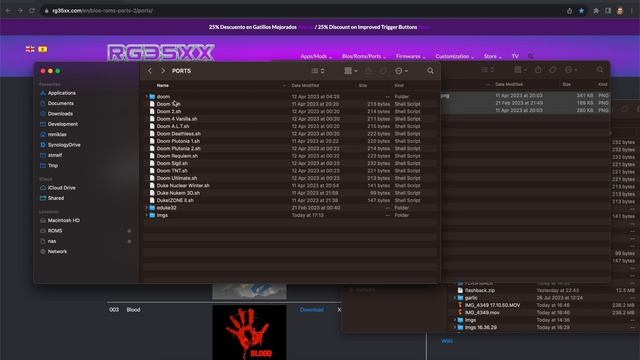Image resolution: width=640 pixels, height=360 pixels.
Task: Open the group-by grid dropdown in PORTS window
Action: point(351,71)
